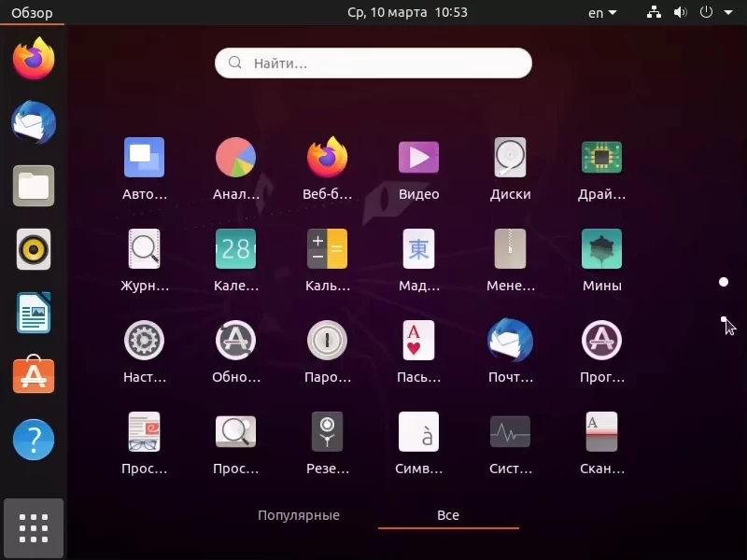Open the Веб-б… Firefox icon in grid

pyautogui.click(x=328, y=158)
